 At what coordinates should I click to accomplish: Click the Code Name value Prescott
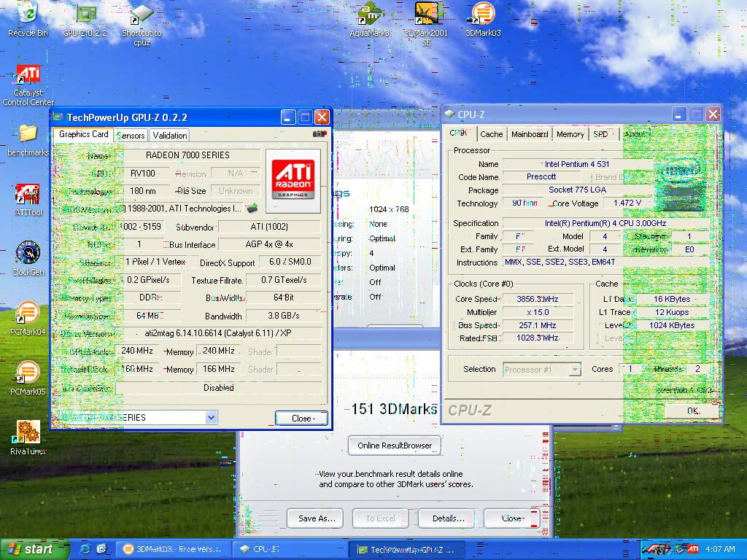(541, 176)
